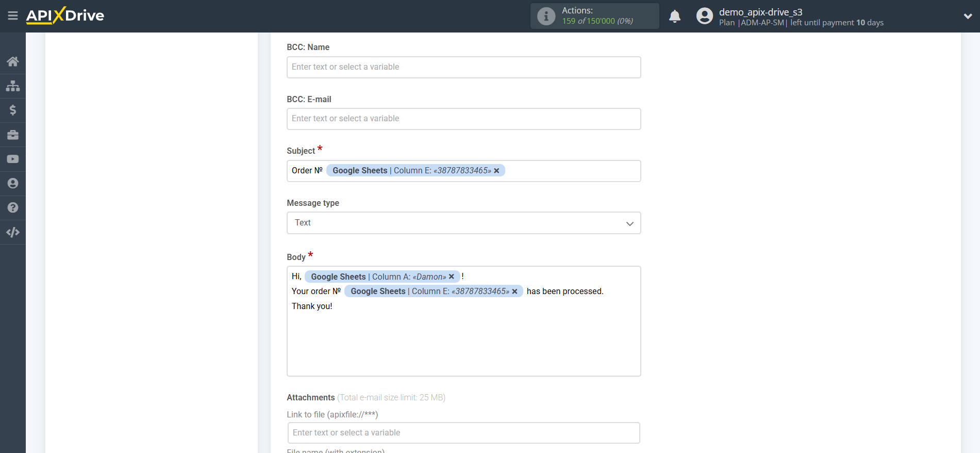Screen dimensions: 980x453
Task: Click the user avatar icon
Action: click(704, 16)
